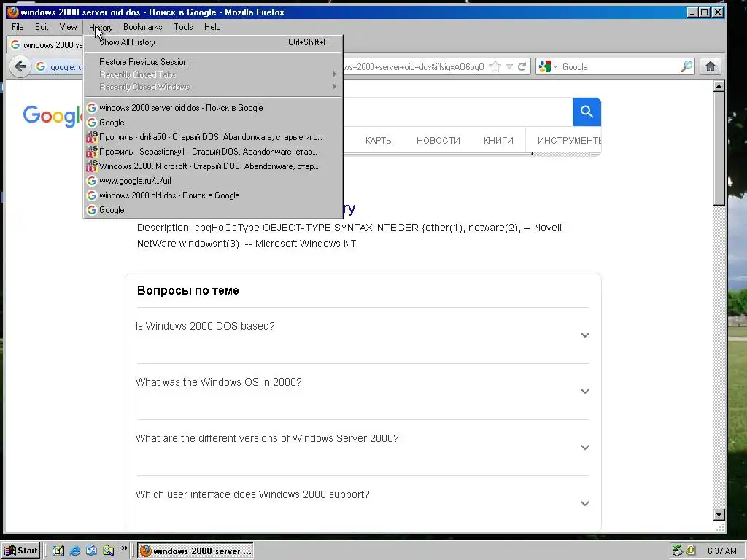Screen dimensions: 747x560
Task: Switch to the 'windows 2000 se' browser tab
Action: (46, 44)
